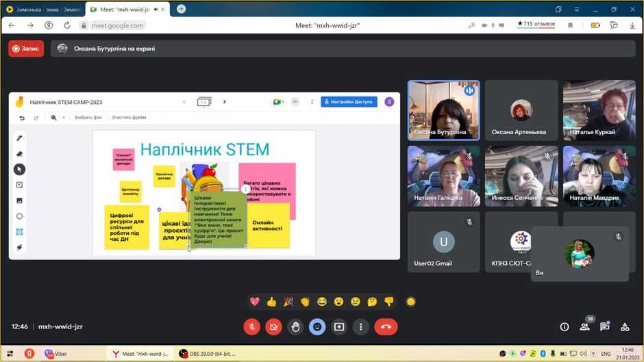Viewport: 644px width, 362px height.
Task: Send party popper reaction
Action: point(288,302)
